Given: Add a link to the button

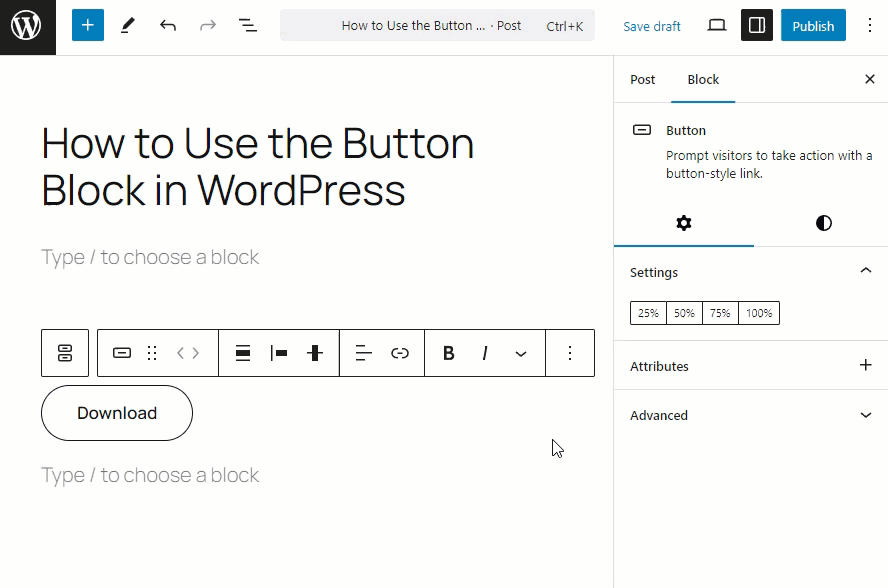Looking at the screenshot, I should point(400,353).
